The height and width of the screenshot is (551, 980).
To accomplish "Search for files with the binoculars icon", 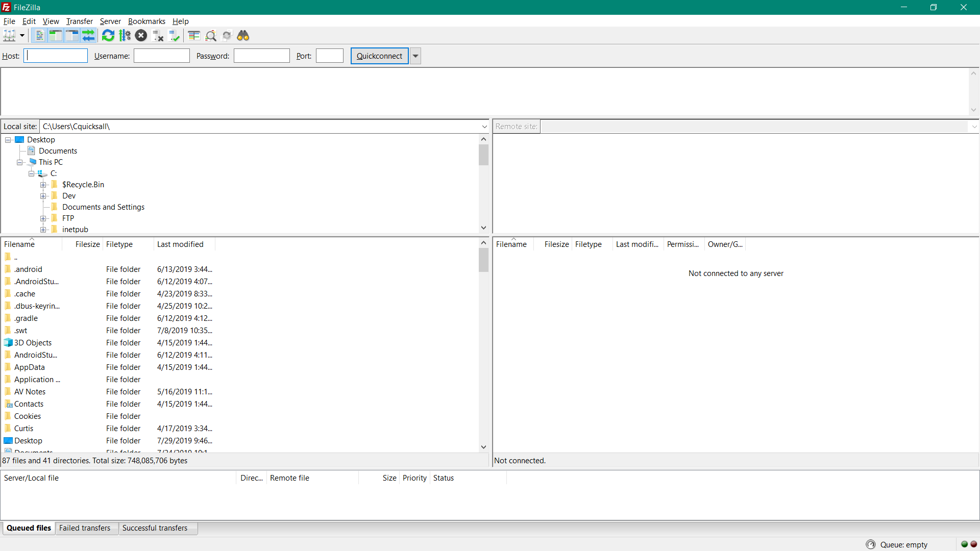I will pos(243,36).
